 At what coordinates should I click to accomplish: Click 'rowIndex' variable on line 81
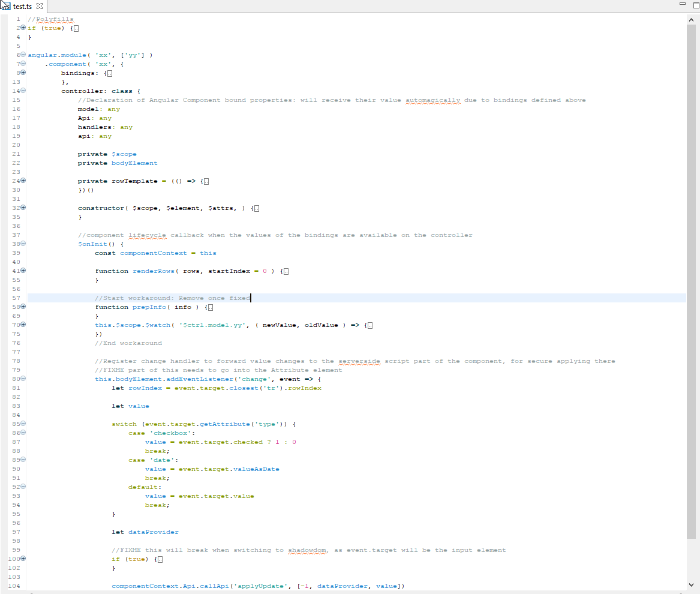(x=145, y=388)
